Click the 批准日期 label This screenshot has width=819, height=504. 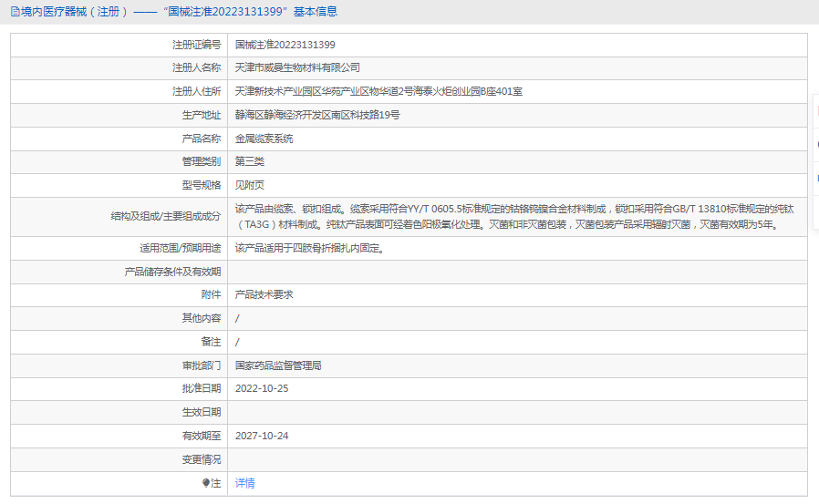point(202,388)
